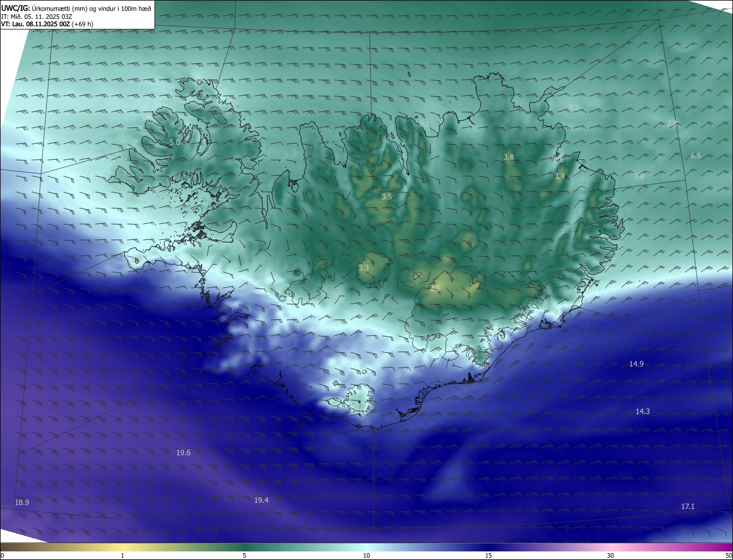Select the 'IT: Mið. 05. 11. 2025 03Z' line
The height and width of the screenshot is (560, 733).
point(38,17)
